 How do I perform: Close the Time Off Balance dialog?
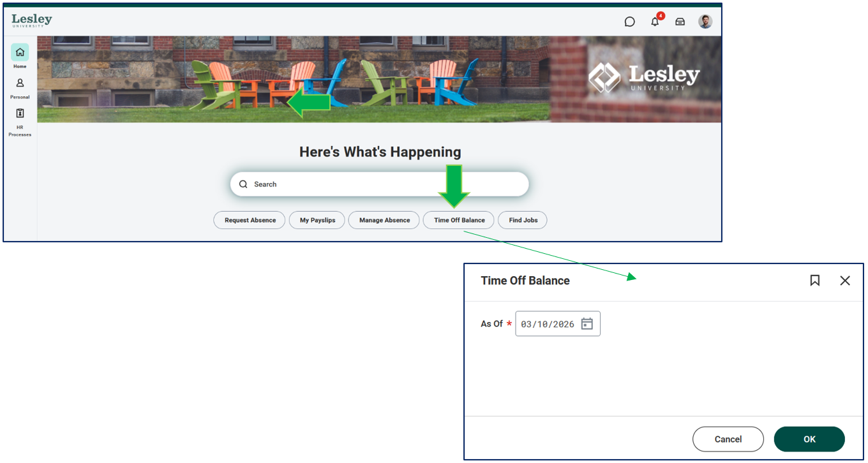[x=845, y=281]
